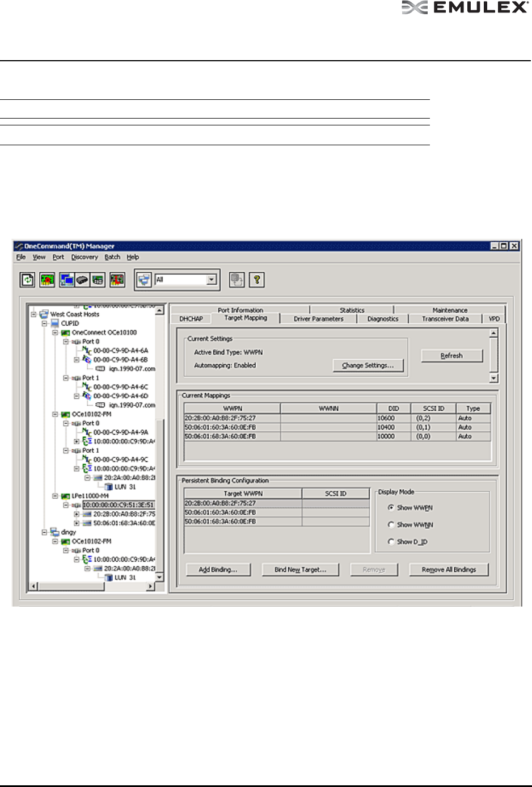Switch to the Transceiver Data tab
532x787 pixels.
click(445, 319)
